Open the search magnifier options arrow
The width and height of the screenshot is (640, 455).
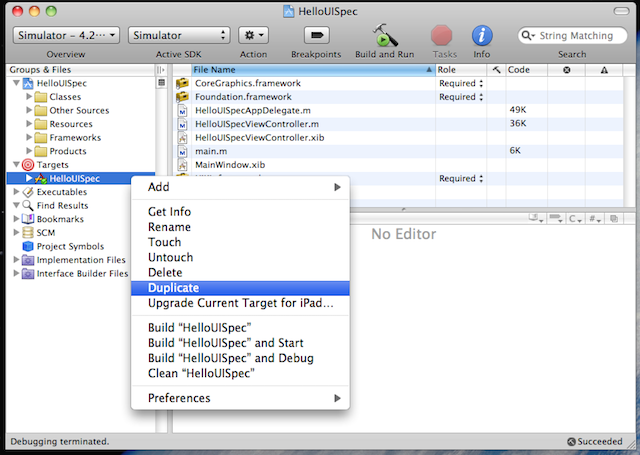click(528, 36)
